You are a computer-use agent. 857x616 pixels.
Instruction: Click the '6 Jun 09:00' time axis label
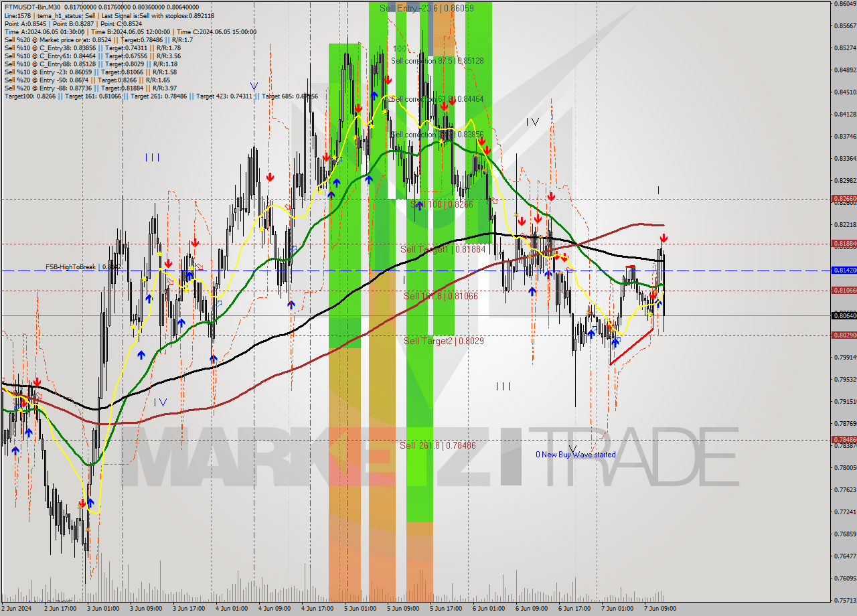(x=532, y=609)
